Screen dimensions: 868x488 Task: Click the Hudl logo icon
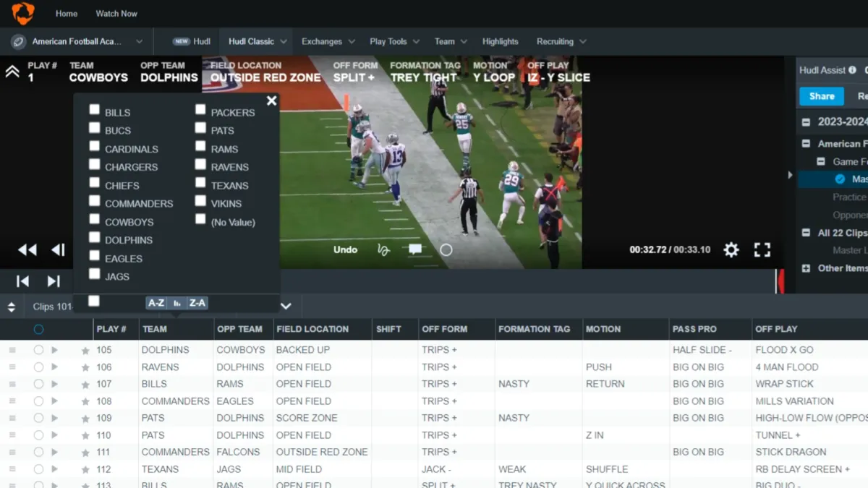click(23, 13)
